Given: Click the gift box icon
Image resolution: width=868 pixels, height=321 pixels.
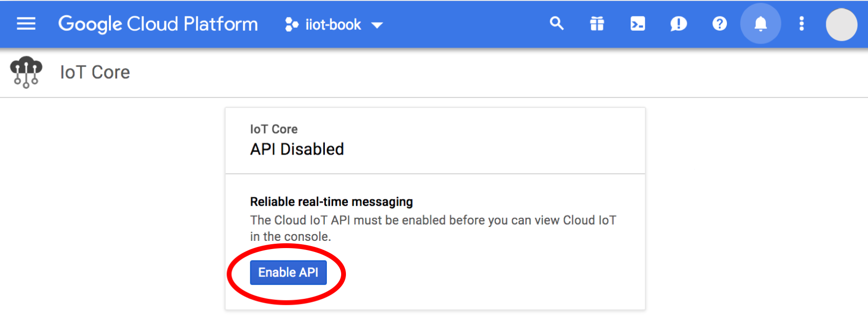Looking at the screenshot, I should (597, 24).
